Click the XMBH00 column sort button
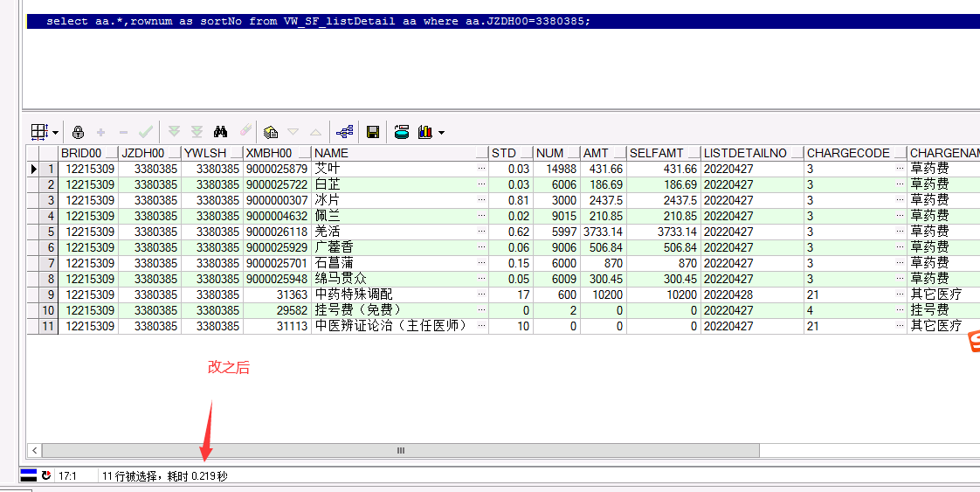Viewport: 980px width, 492px height. point(304,153)
